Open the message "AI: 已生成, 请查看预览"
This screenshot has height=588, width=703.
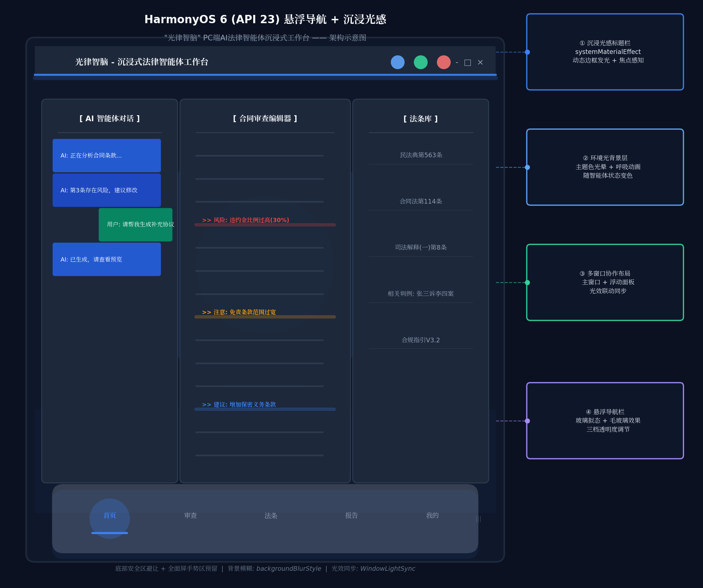(x=107, y=260)
